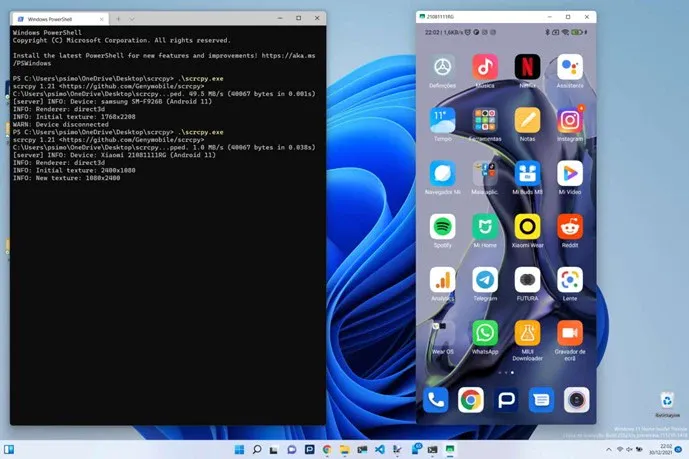The height and width of the screenshot is (459, 689).
Task: Open the Phone dialer in dock
Action: point(436,400)
